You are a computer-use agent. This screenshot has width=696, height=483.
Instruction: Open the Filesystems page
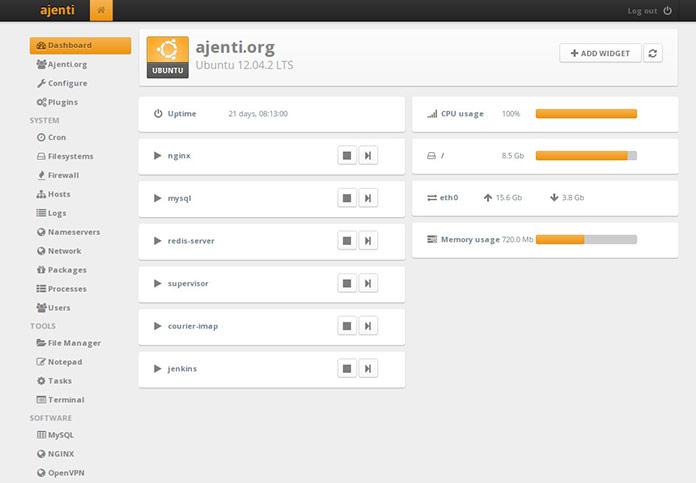coord(65,156)
